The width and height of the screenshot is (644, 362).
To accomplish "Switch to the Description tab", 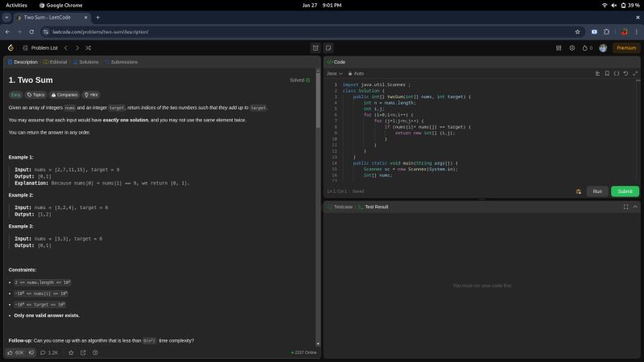I will click(x=23, y=62).
